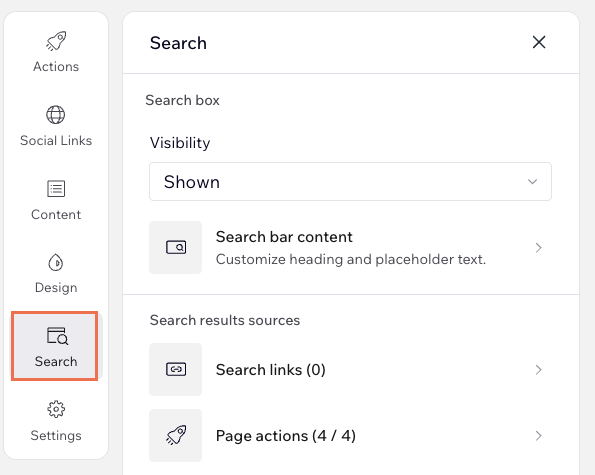Click the Page actions (4 / 4) label
This screenshot has width=595, height=475.
(x=286, y=436)
